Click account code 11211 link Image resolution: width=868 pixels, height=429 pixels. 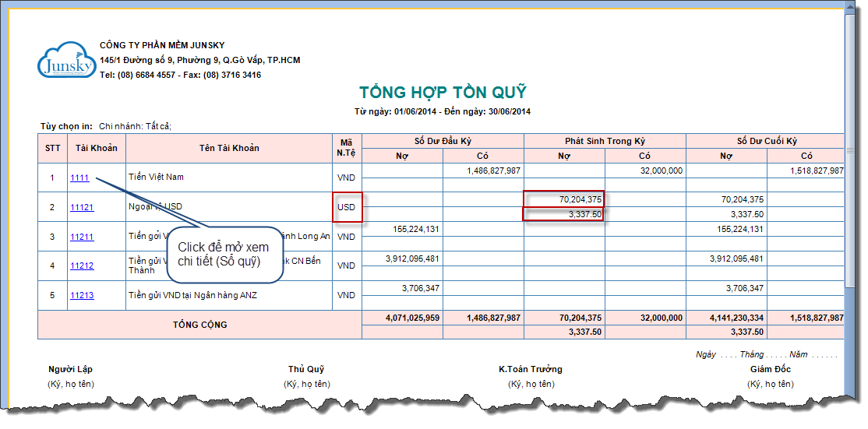[x=82, y=237]
